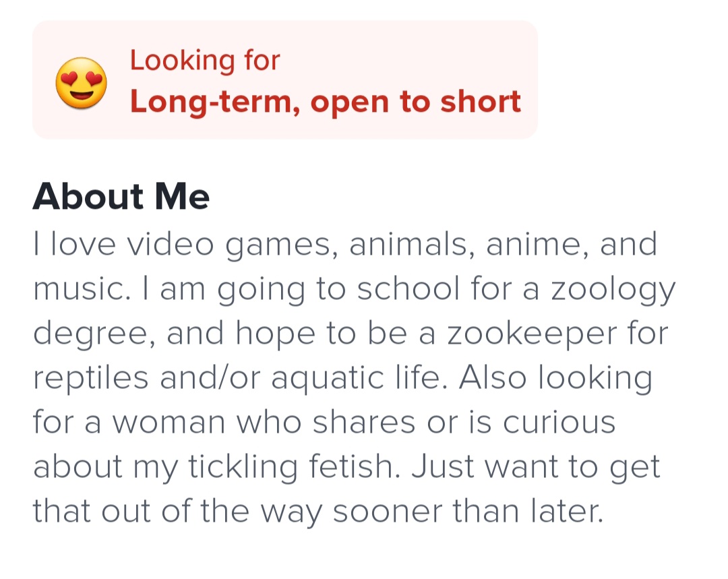Image resolution: width=728 pixels, height=579 pixels.
Task: Select the "Long-term, open to short" text
Action: (x=325, y=102)
